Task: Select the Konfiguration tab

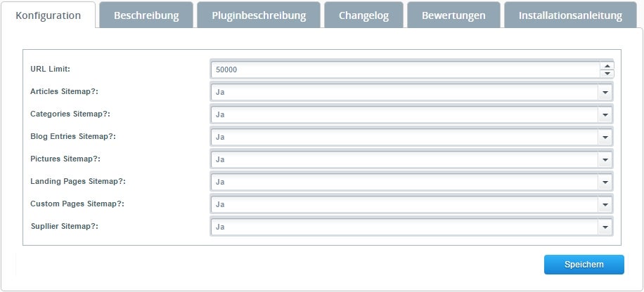Action: click(x=48, y=15)
